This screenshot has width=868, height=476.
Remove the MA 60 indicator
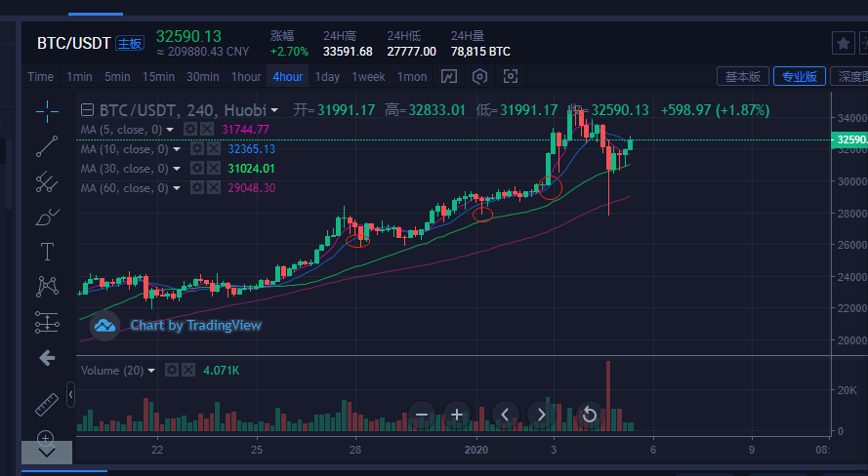(x=213, y=188)
